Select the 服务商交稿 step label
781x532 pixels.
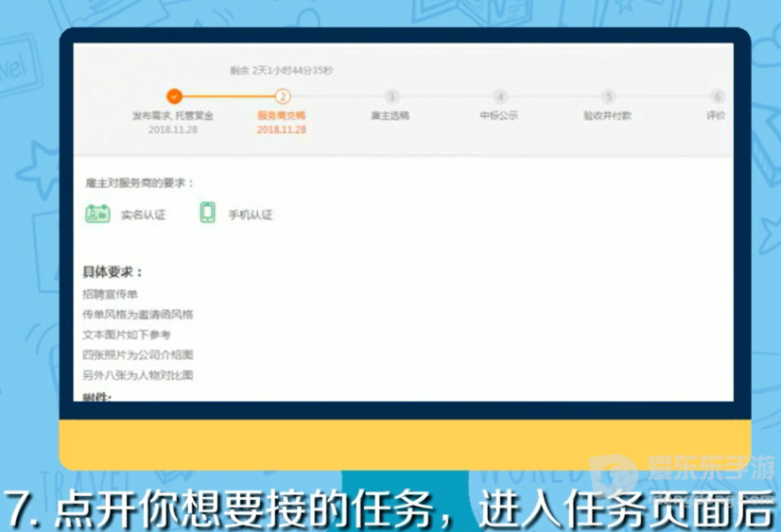[x=282, y=115]
